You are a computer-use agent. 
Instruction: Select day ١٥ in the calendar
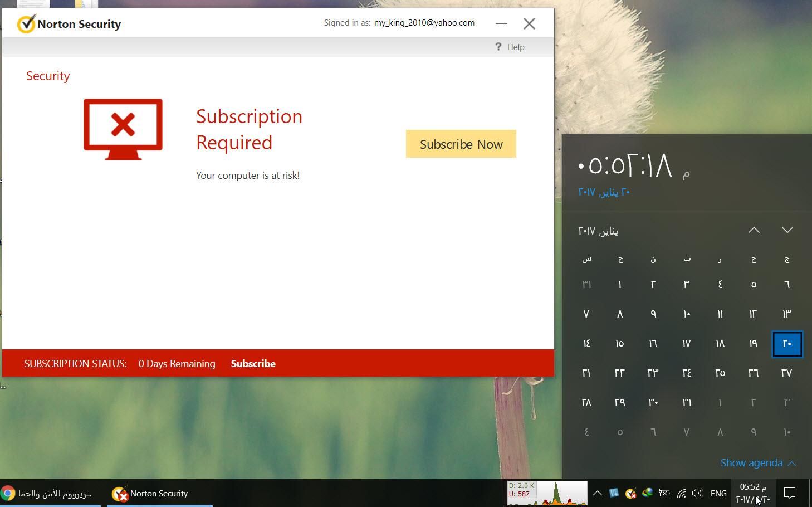click(x=620, y=343)
